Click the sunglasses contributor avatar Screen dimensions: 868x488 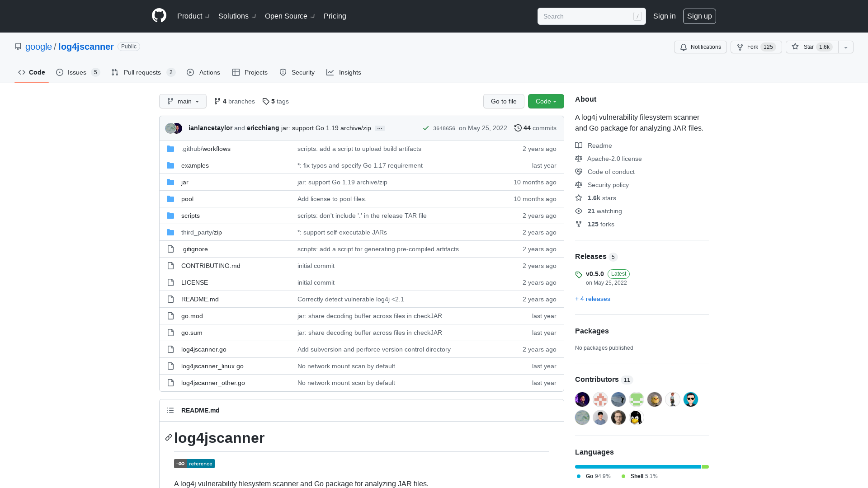(x=690, y=399)
